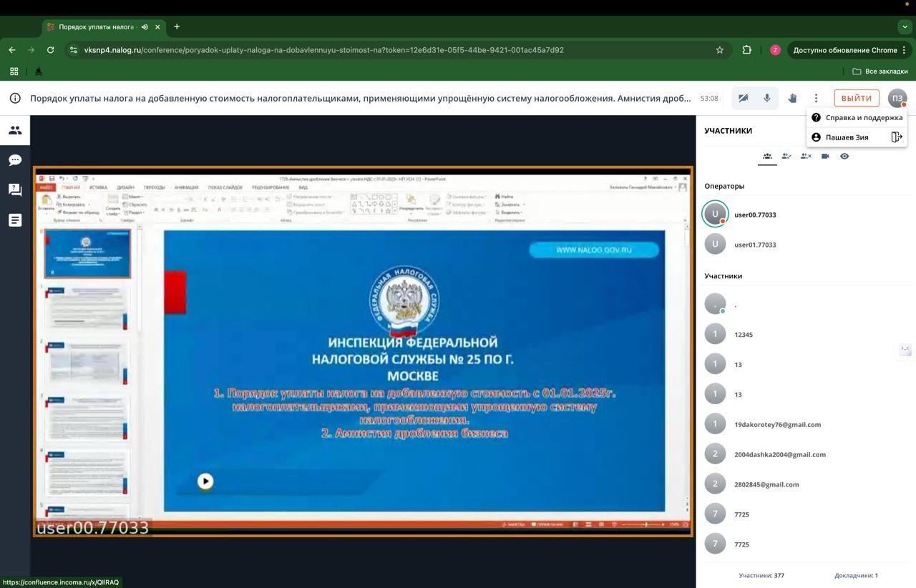Open the chat panel in left sidebar
The width and height of the screenshot is (916, 588).
[15, 160]
